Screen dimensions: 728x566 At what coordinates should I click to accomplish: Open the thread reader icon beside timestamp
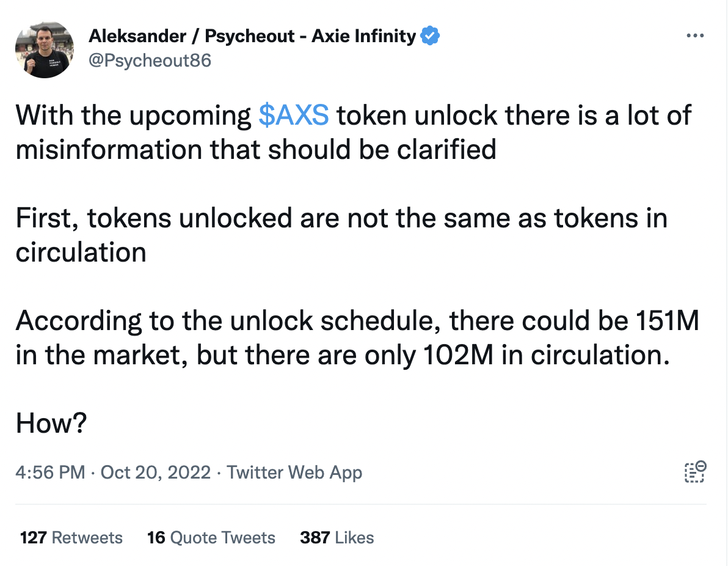[695, 472]
